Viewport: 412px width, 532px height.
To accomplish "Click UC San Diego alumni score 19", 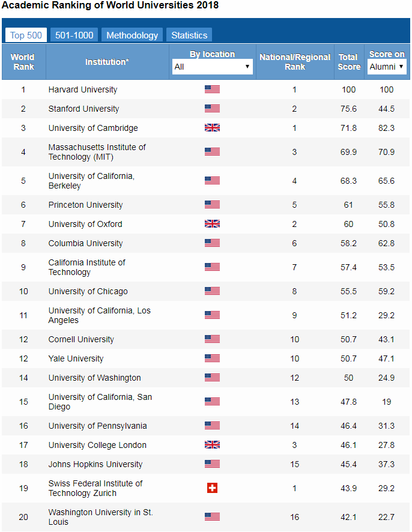I will [x=387, y=402].
